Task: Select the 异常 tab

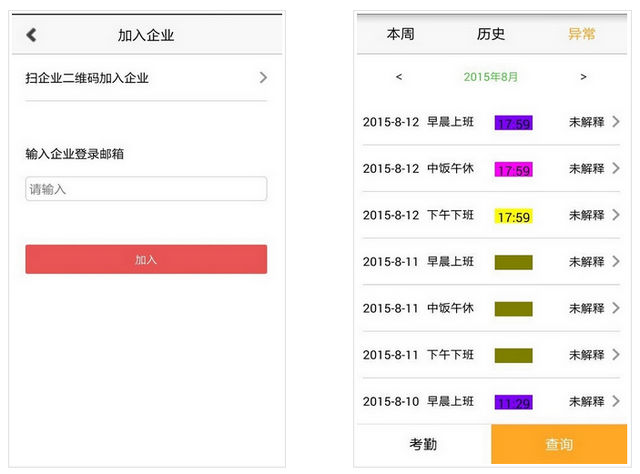Action: click(x=582, y=34)
